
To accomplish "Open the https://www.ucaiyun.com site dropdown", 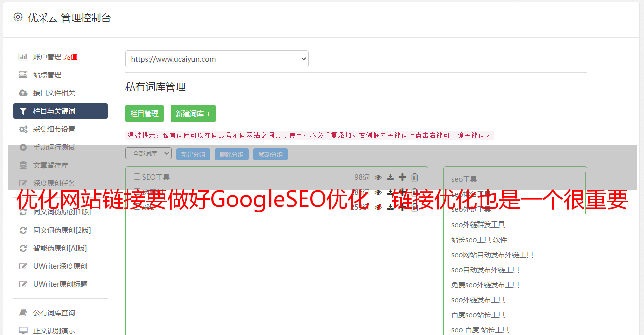I will click(x=217, y=59).
